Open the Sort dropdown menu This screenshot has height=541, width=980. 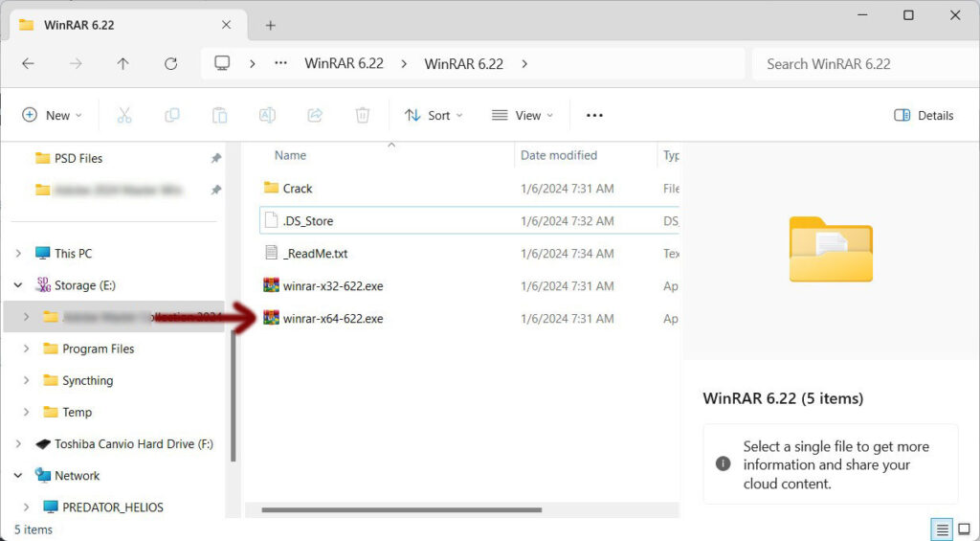coord(434,115)
